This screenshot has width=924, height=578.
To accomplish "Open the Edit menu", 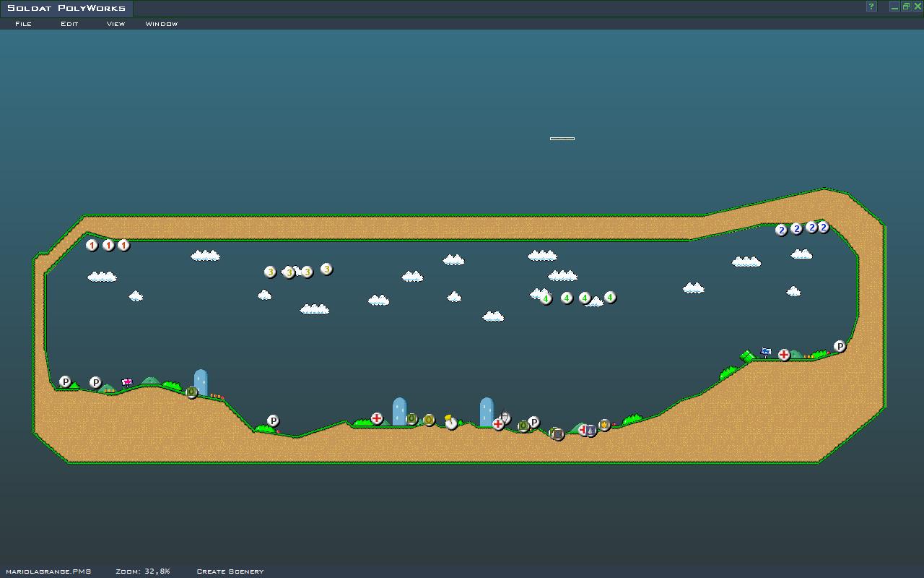I will tap(69, 24).
